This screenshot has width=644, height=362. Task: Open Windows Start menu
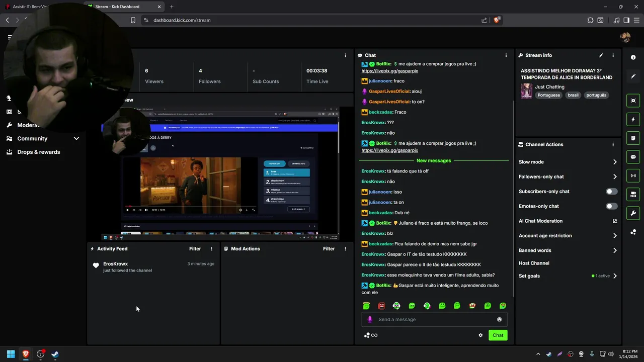click(x=11, y=354)
